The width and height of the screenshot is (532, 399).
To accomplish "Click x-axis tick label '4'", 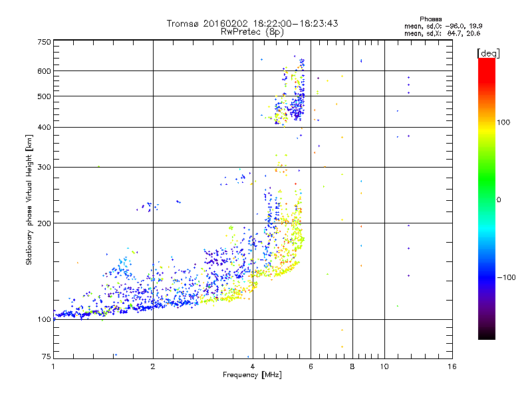I will pos(253,366).
